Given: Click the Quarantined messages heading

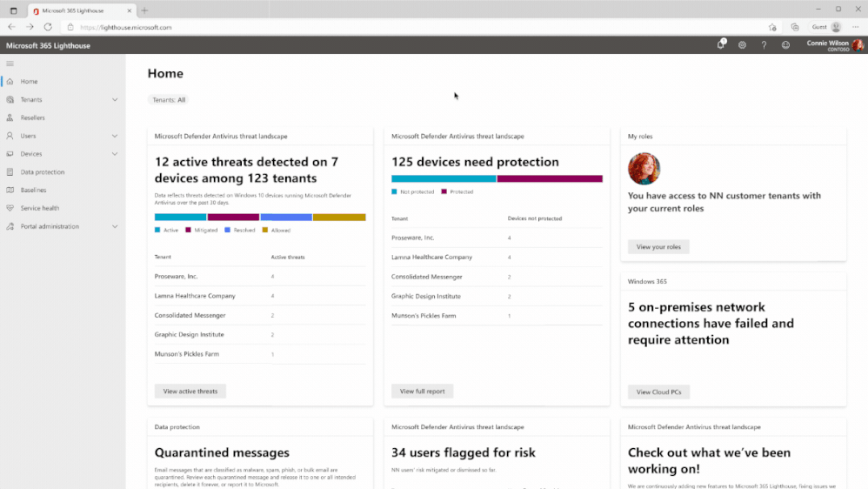Looking at the screenshot, I should [x=222, y=452].
